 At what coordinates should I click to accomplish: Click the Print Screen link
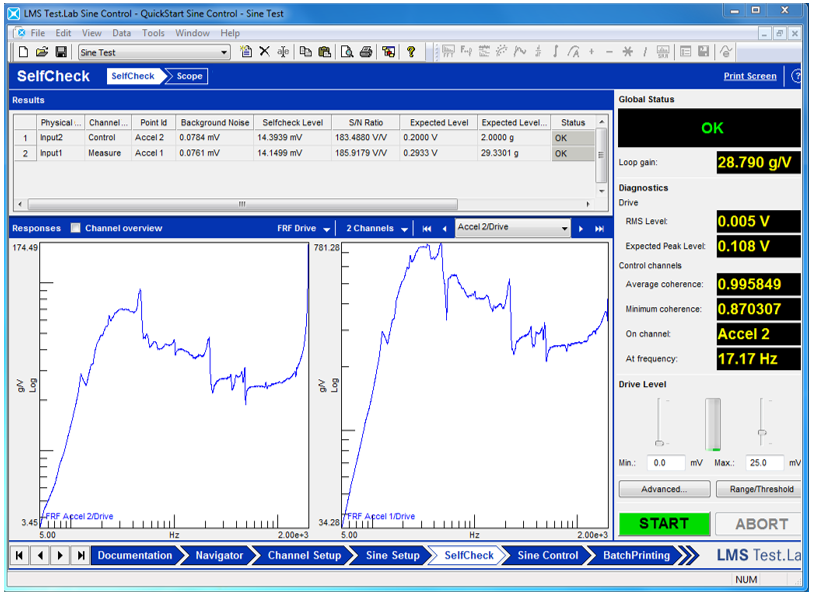(x=749, y=76)
